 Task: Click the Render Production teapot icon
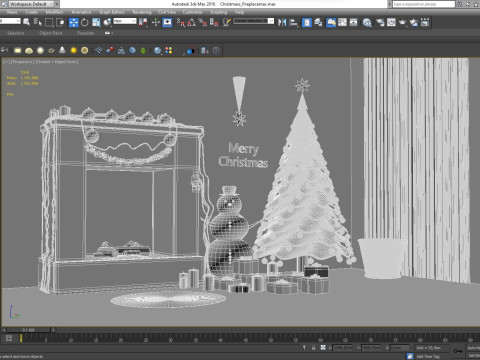click(x=403, y=22)
